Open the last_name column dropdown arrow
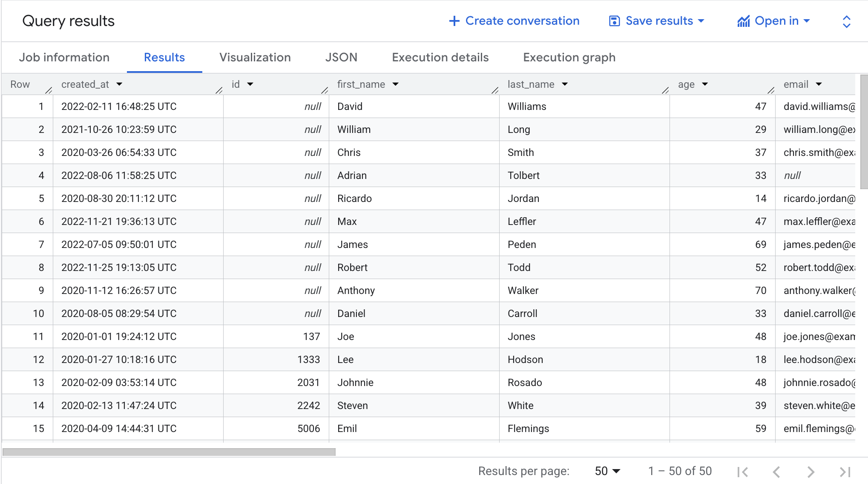868x484 pixels. (565, 84)
